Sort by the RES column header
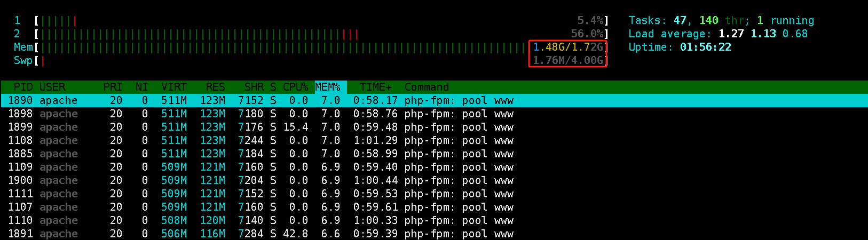Viewport: 868px width, 240px height. point(216,87)
